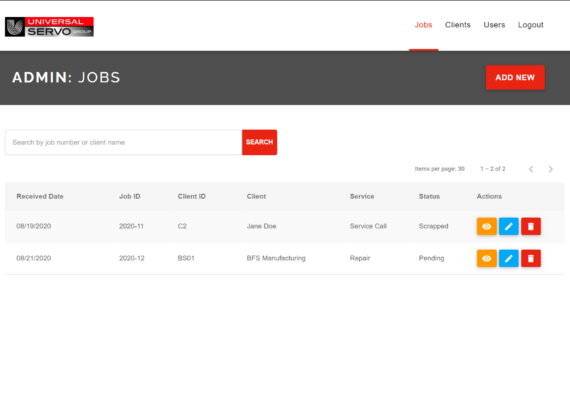Click the 1 – 2 of 2 range text
The height and width of the screenshot is (412, 570).
click(493, 169)
